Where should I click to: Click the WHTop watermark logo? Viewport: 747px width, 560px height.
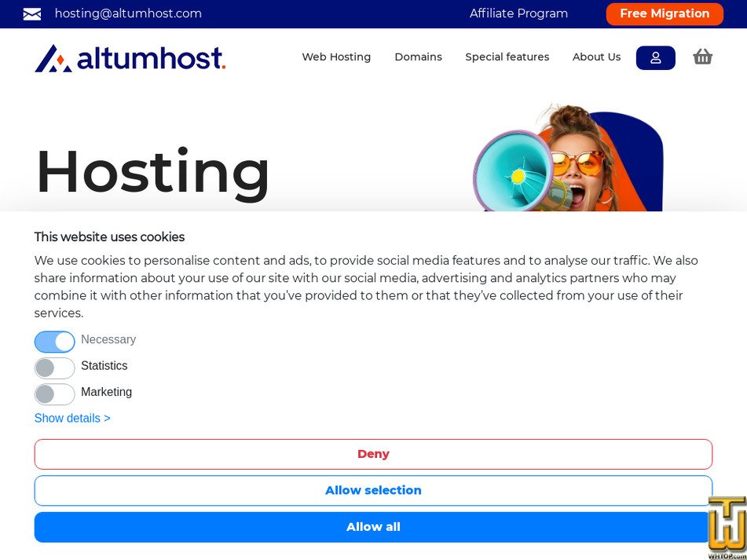click(727, 528)
